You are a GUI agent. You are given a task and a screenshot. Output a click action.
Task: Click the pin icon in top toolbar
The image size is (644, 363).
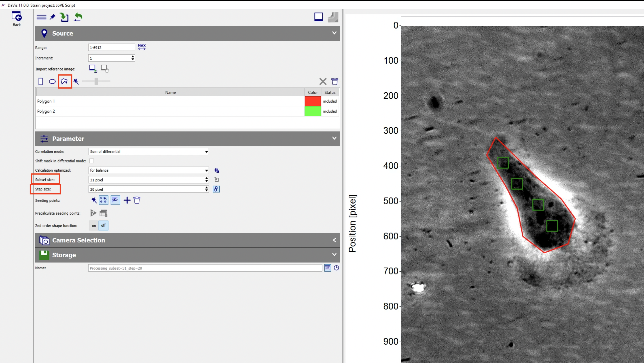point(53,17)
